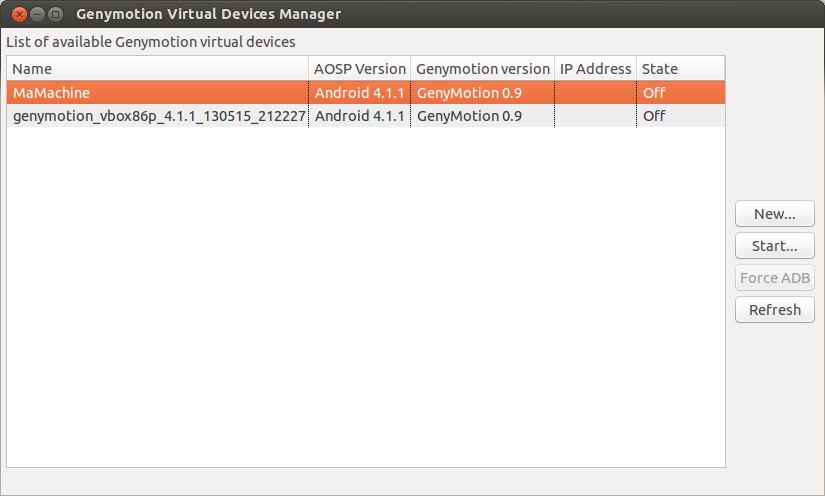825x496 pixels.
Task: Sort by Genymotion version column header
Action: click(483, 69)
